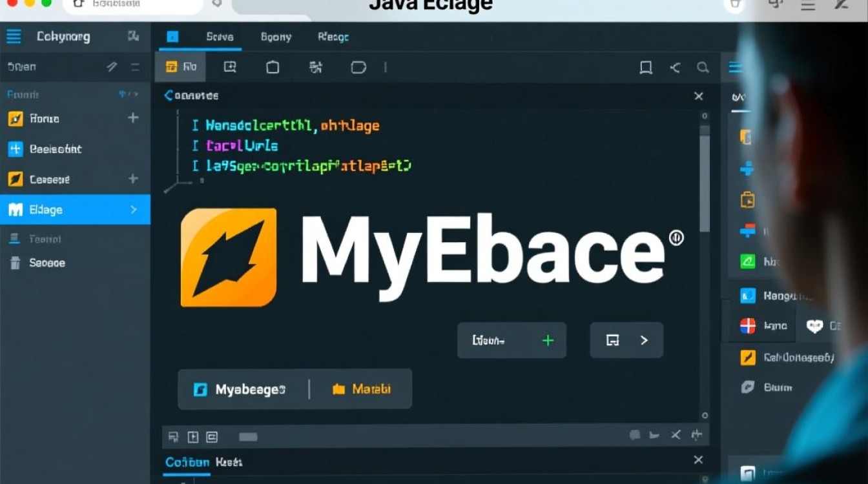This screenshot has width=868, height=484.
Task: Open the hamburger menu icon top left sidebar
Action: (x=13, y=36)
